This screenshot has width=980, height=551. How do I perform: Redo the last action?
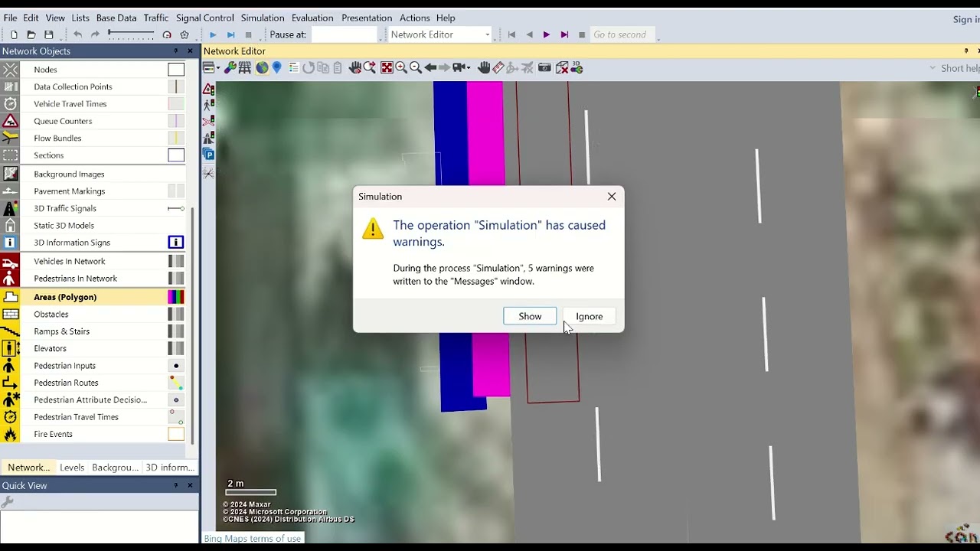[95, 34]
